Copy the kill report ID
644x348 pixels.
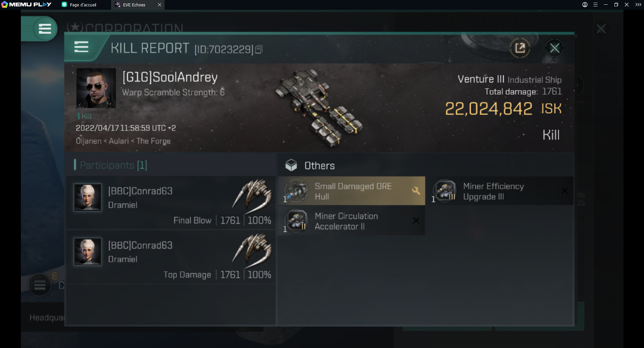259,49
